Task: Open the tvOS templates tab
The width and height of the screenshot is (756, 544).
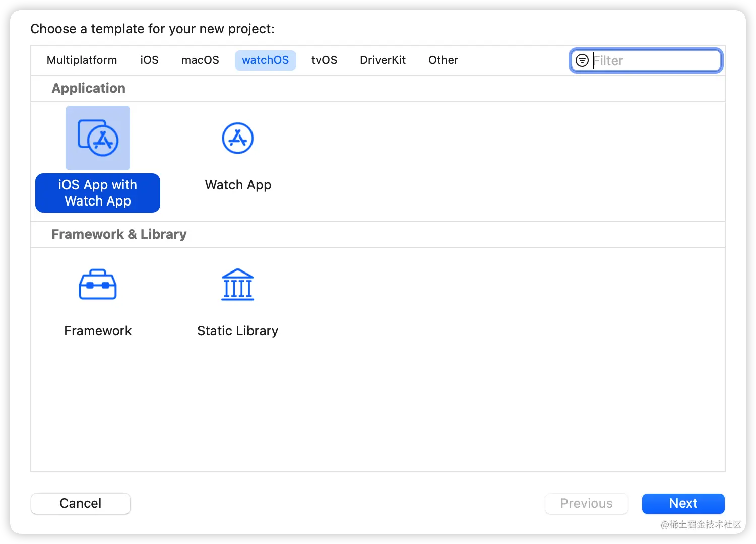Action: tap(324, 60)
